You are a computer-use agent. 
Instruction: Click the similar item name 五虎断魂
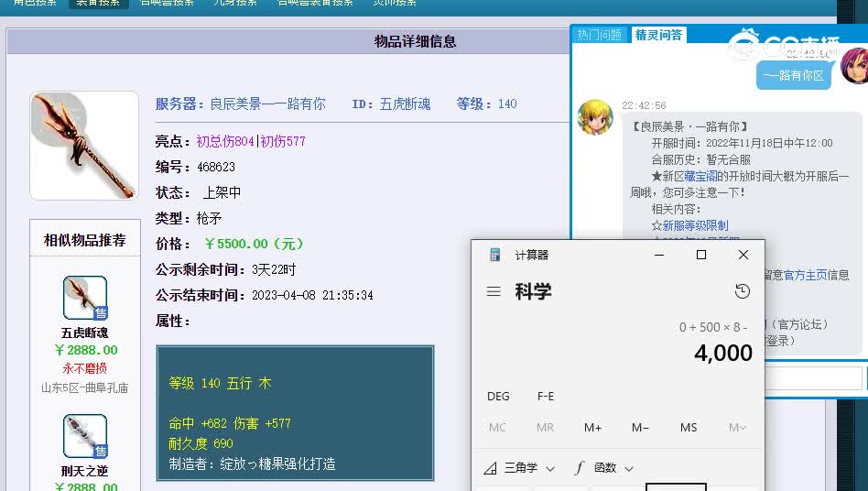tap(85, 333)
